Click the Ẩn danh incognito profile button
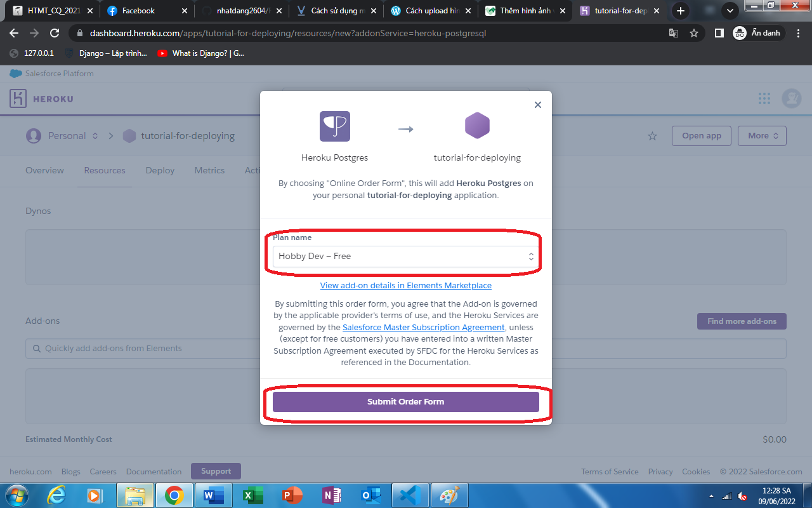Image resolution: width=812 pixels, height=508 pixels. [x=758, y=33]
